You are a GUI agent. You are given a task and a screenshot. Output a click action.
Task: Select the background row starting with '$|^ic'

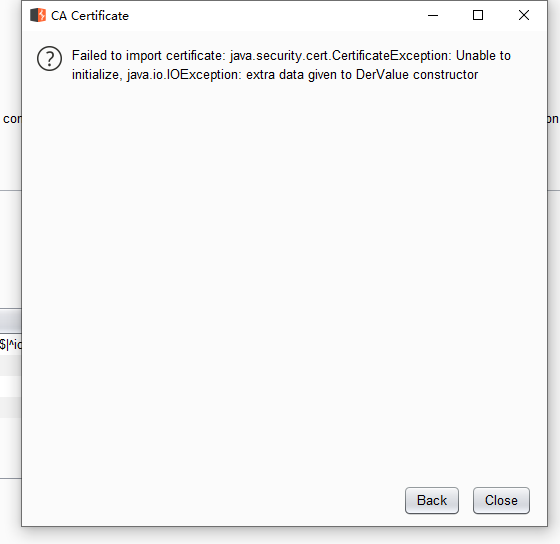coord(11,345)
